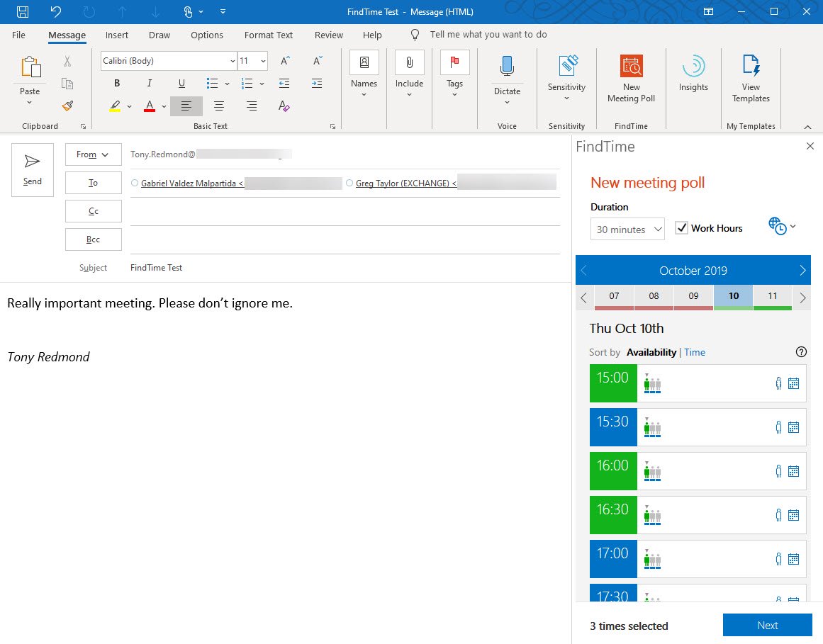Screen dimensions: 823x644
Task: Click the Paste clipboard icon
Action: tap(30, 67)
